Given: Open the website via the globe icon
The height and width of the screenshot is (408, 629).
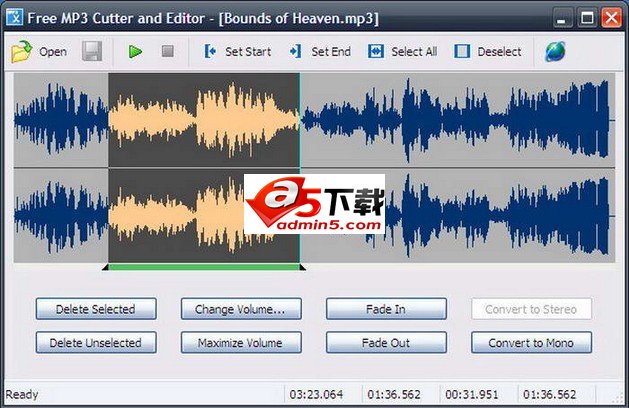Looking at the screenshot, I should 556,51.
